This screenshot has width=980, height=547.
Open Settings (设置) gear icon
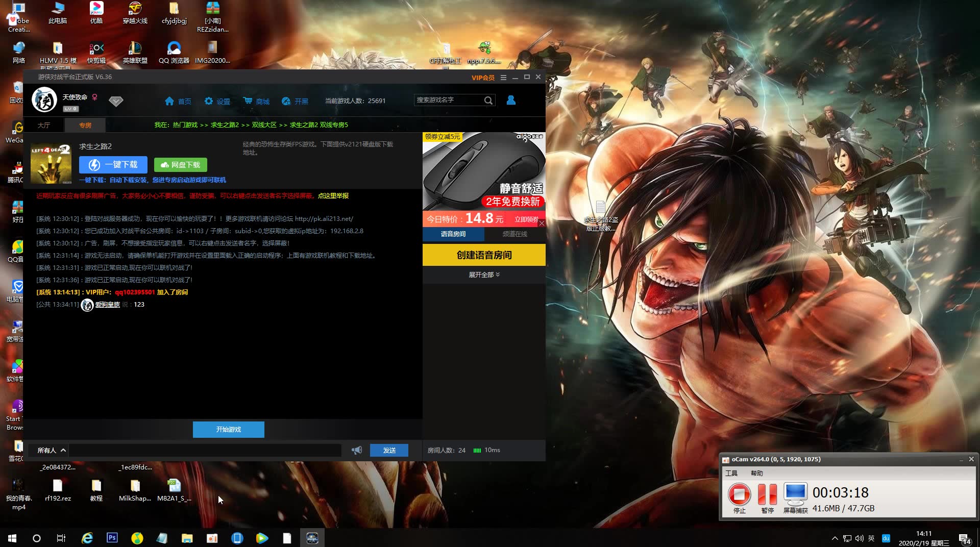pos(209,101)
